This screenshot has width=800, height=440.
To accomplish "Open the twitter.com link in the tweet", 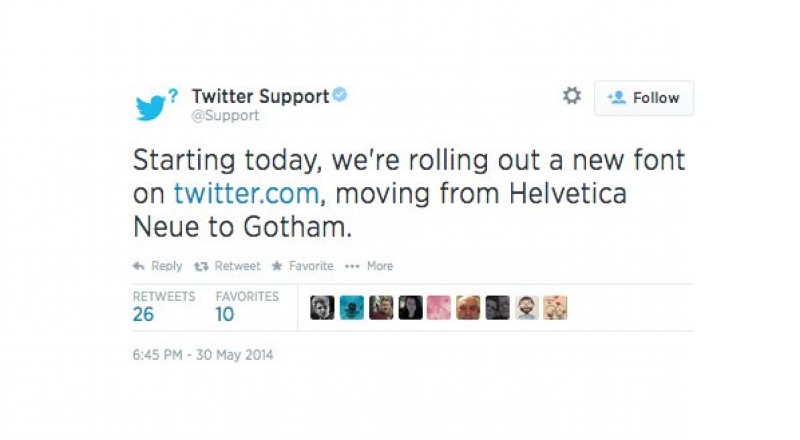I will pos(245,194).
